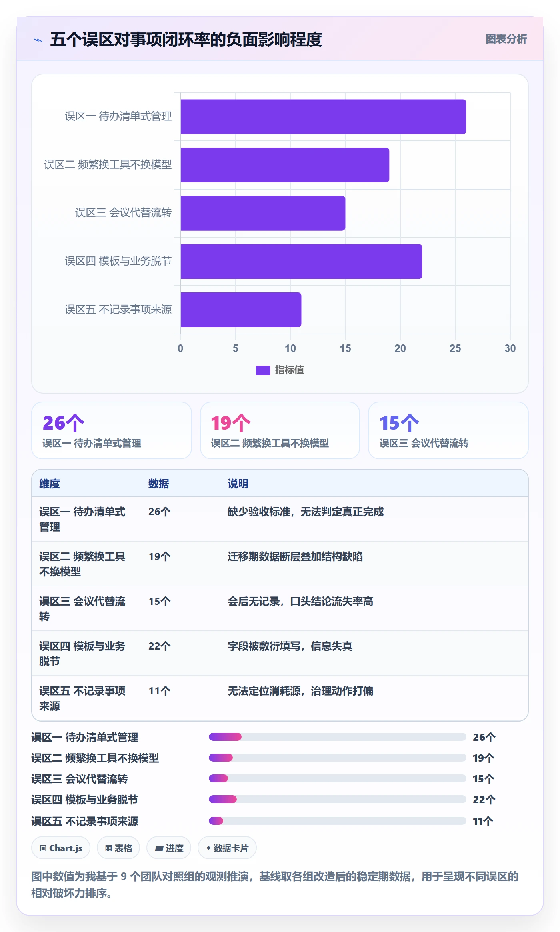560x932 pixels.
Task: Open the 数据卡片 chip
Action: pyautogui.click(x=227, y=848)
